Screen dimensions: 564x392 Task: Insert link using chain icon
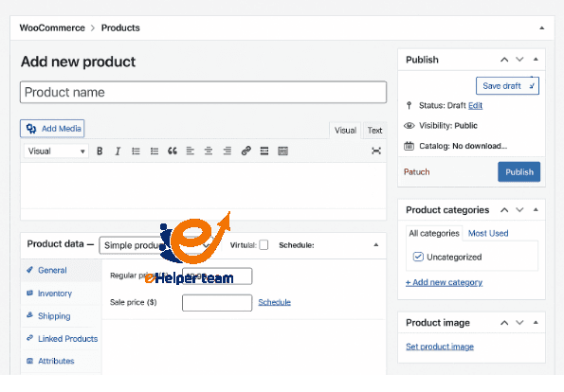(x=246, y=151)
